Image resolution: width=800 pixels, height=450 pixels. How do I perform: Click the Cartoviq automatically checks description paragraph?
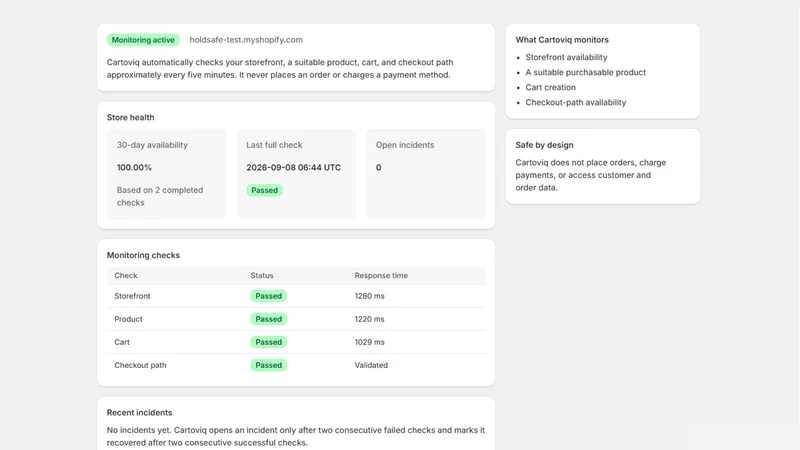click(280, 68)
